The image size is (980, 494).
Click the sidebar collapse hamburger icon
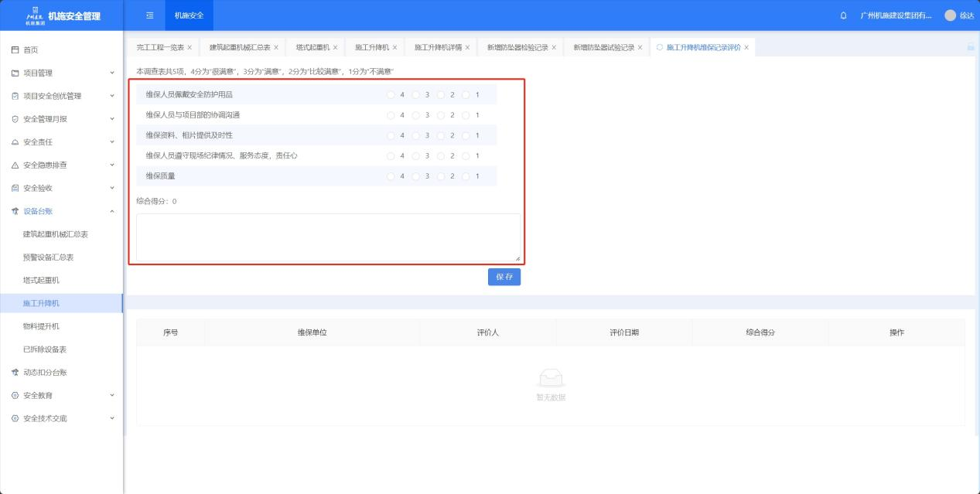click(x=150, y=15)
